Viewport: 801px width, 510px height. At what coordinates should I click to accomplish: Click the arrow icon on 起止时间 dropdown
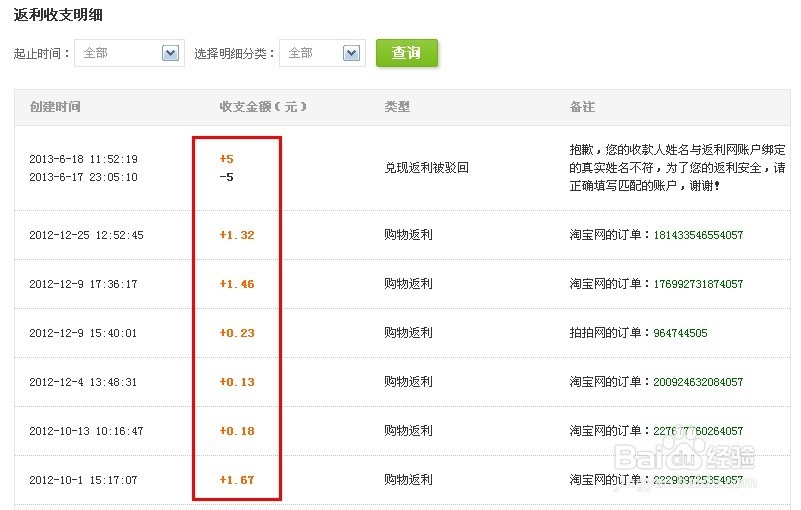(170, 53)
